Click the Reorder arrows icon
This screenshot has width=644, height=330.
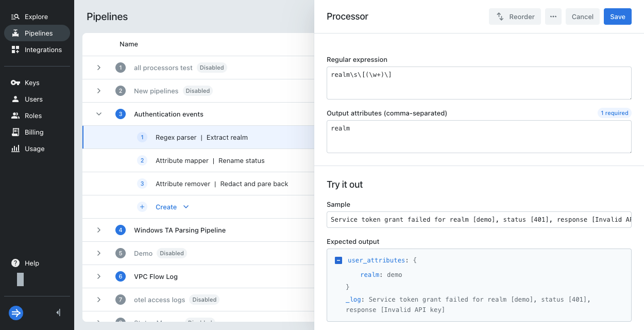tap(499, 16)
